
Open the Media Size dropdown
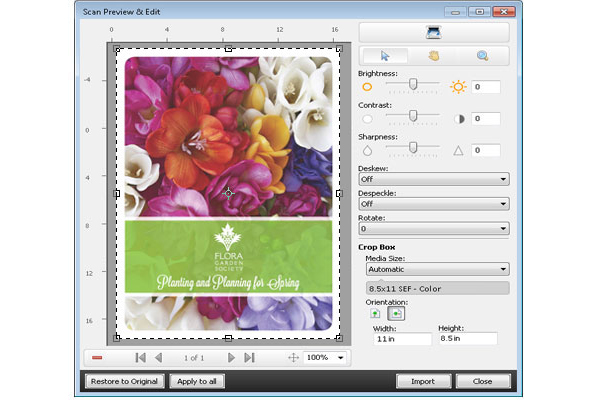coord(436,269)
